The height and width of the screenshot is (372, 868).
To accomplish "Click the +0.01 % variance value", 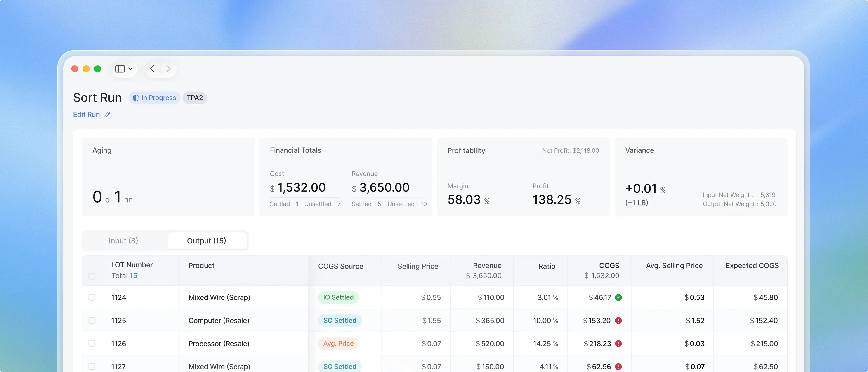I will (645, 189).
